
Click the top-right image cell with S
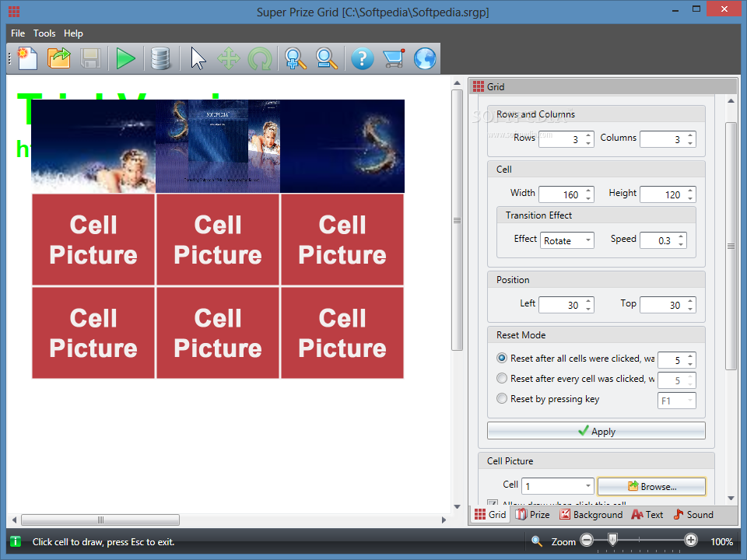click(x=342, y=146)
